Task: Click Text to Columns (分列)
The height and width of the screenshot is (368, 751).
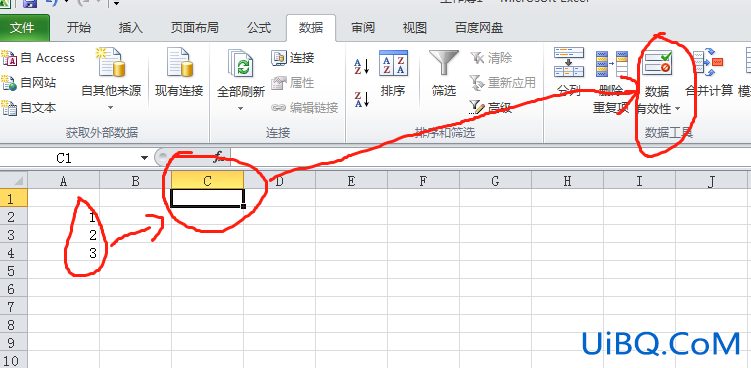Action: pos(569,72)
